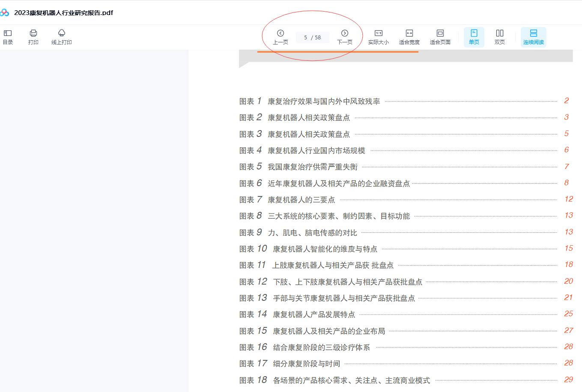582x392 pixels.
Task: Jump to 图表 15 企业布局 entry
Action: [x=328, y=331]
